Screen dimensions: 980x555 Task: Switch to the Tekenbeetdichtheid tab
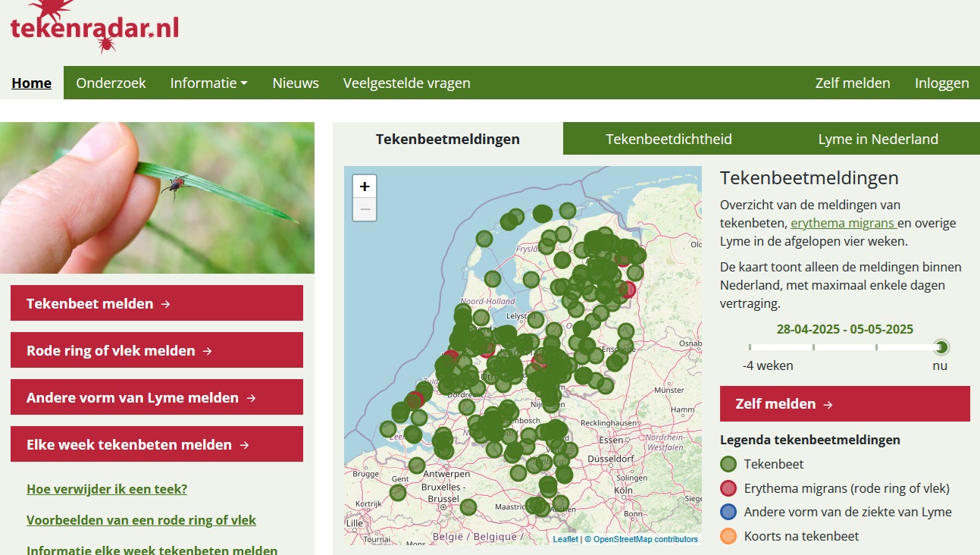668,140
